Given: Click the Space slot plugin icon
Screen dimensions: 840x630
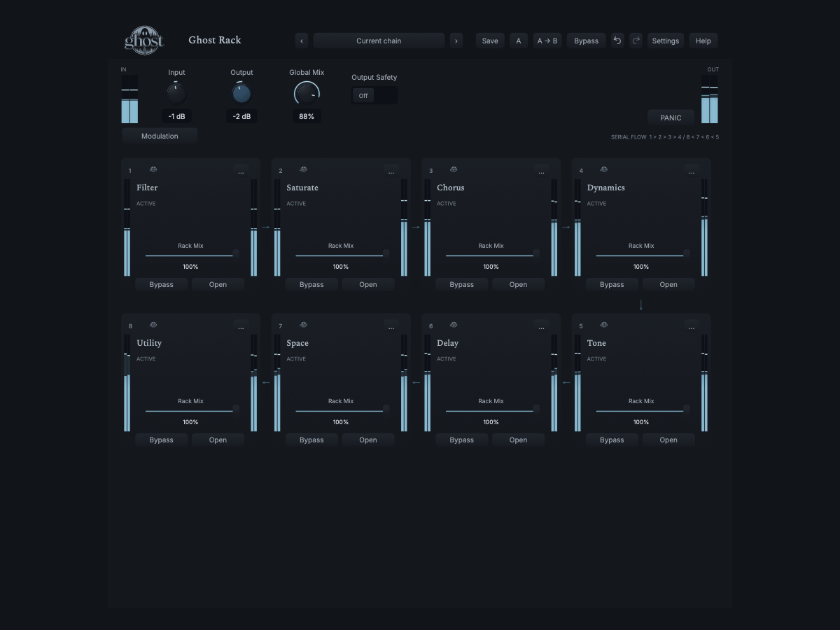Looking at the screenshot, I should 303,325.
